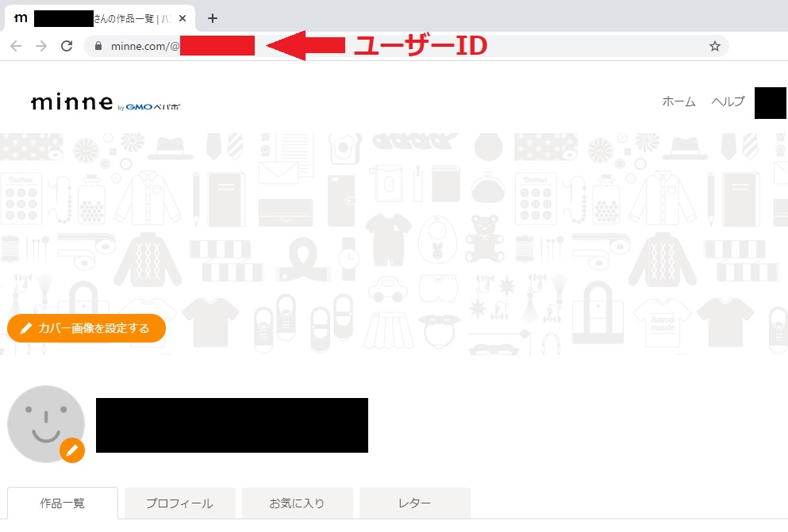Bookmark the page using the star icon
Screen dimensions: 788x532
[713, 46]
